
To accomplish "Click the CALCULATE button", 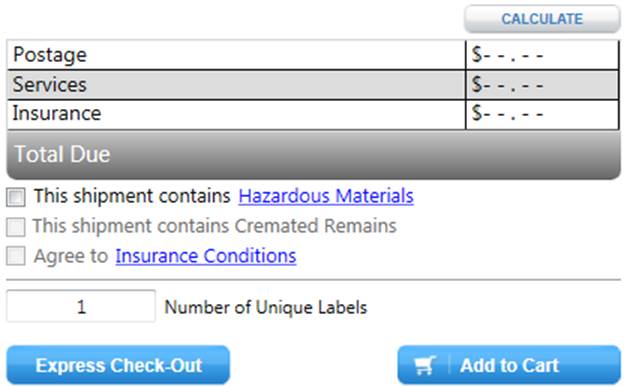I will [x=542, y=19].
